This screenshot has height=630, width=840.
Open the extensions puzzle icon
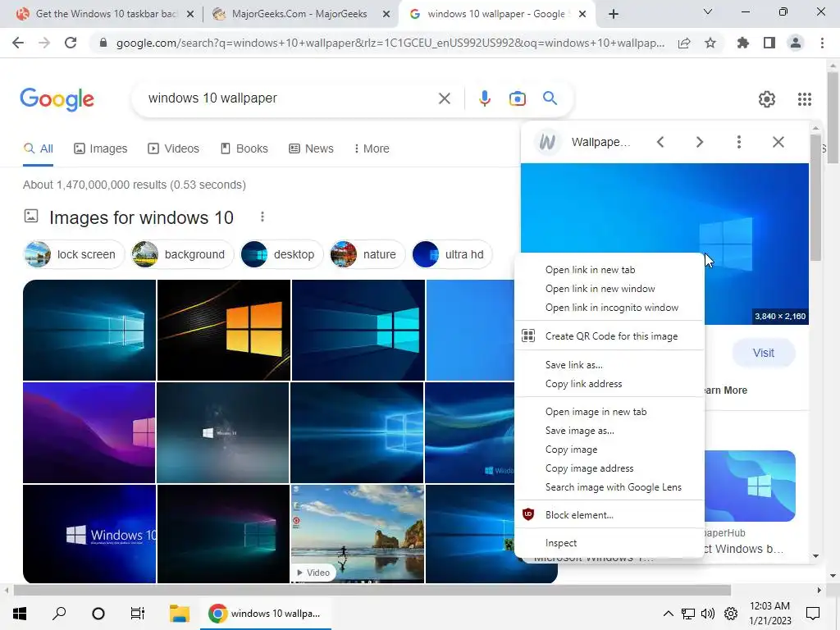click(743, 43)
